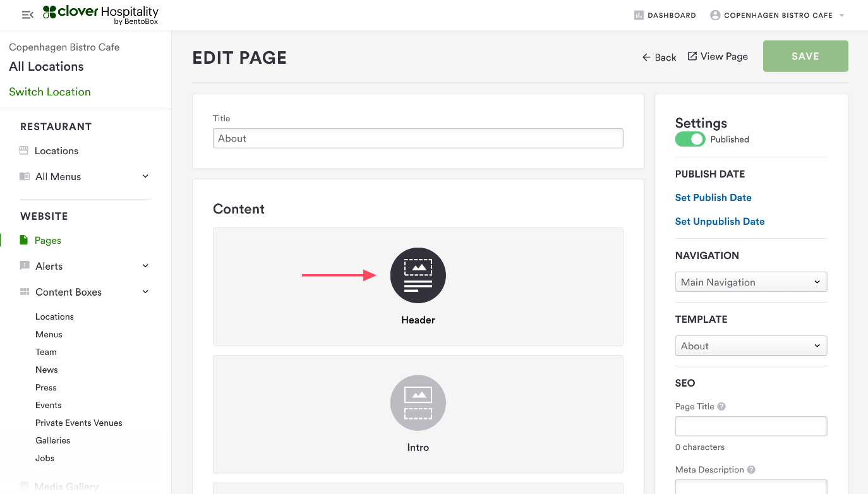
Task: Click the green SAVE button
Action: (x=805, y=56)
